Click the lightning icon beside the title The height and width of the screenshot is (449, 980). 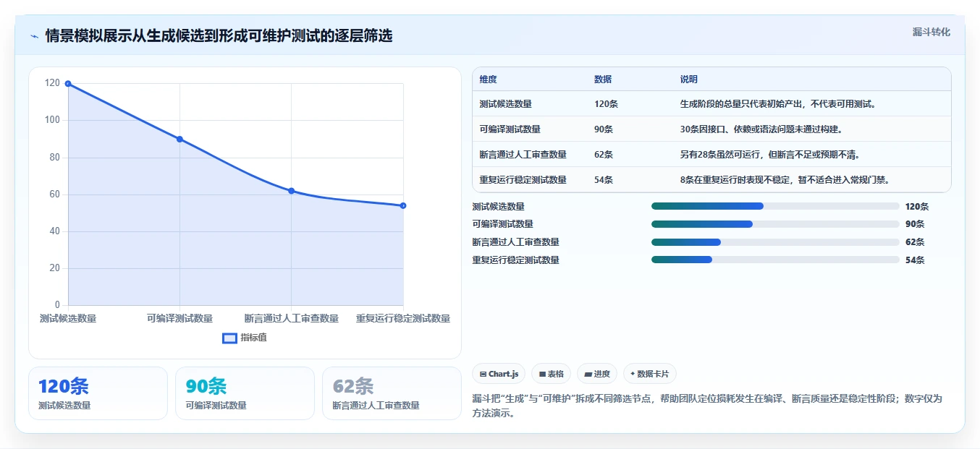click(x=35, y=36)
